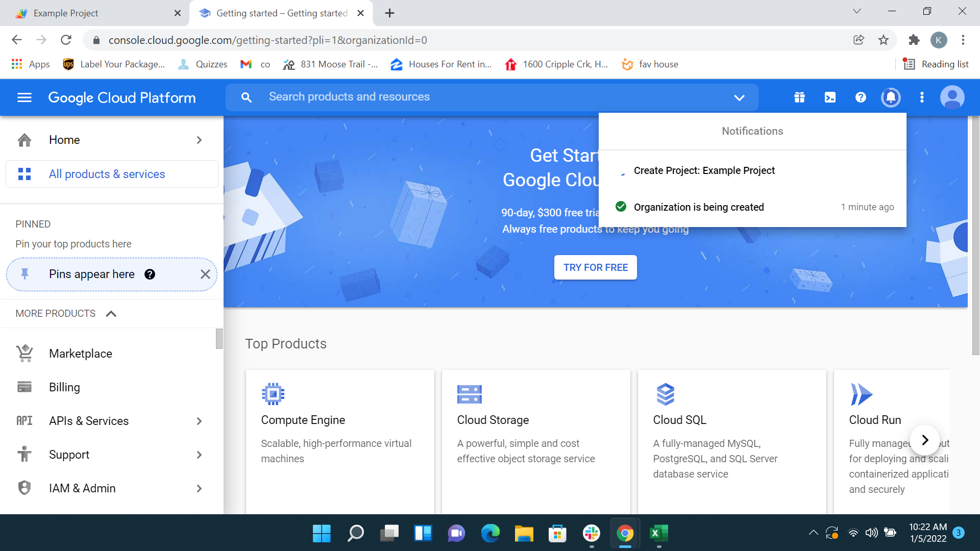Click the search magnifier icon
The width and height of the screenshot is (980, 551).
[247, 97]
